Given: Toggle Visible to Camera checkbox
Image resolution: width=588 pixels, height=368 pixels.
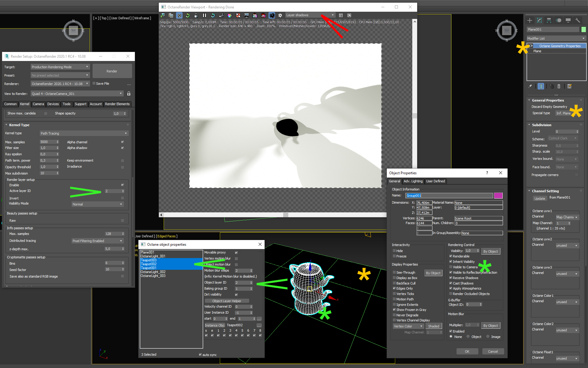Looking at the screenshot, I should click(x=451, y=267).
